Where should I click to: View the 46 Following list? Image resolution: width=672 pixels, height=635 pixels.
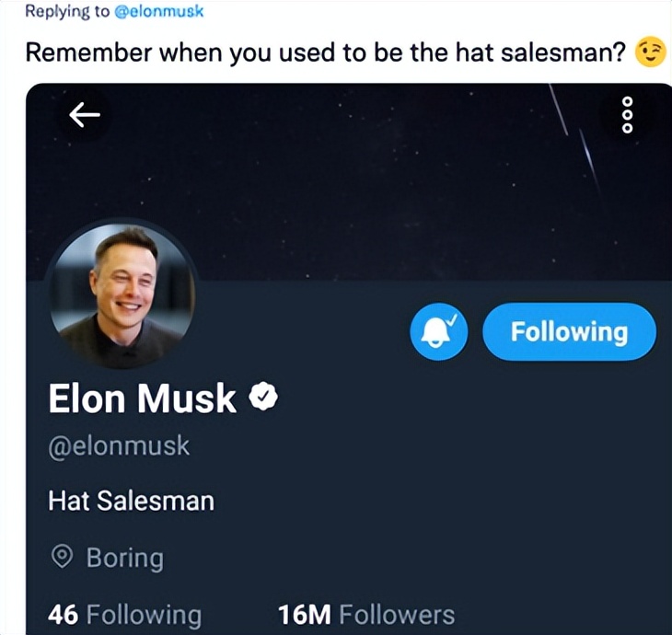[124, 615]
